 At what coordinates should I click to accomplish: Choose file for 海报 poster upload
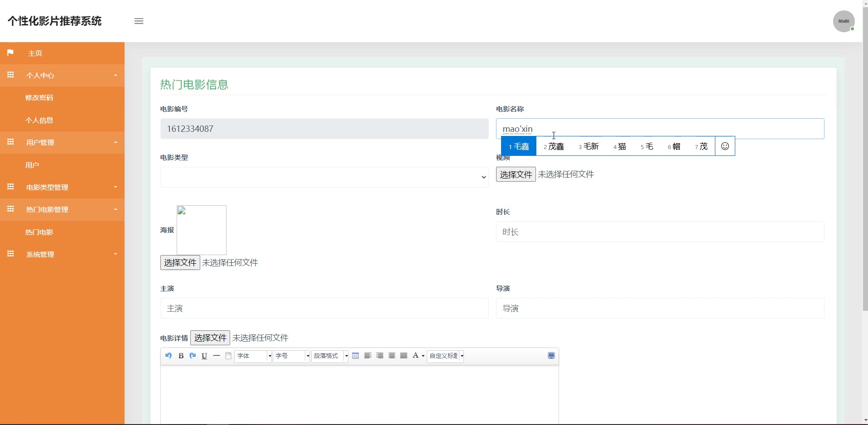tap(180, 263)
